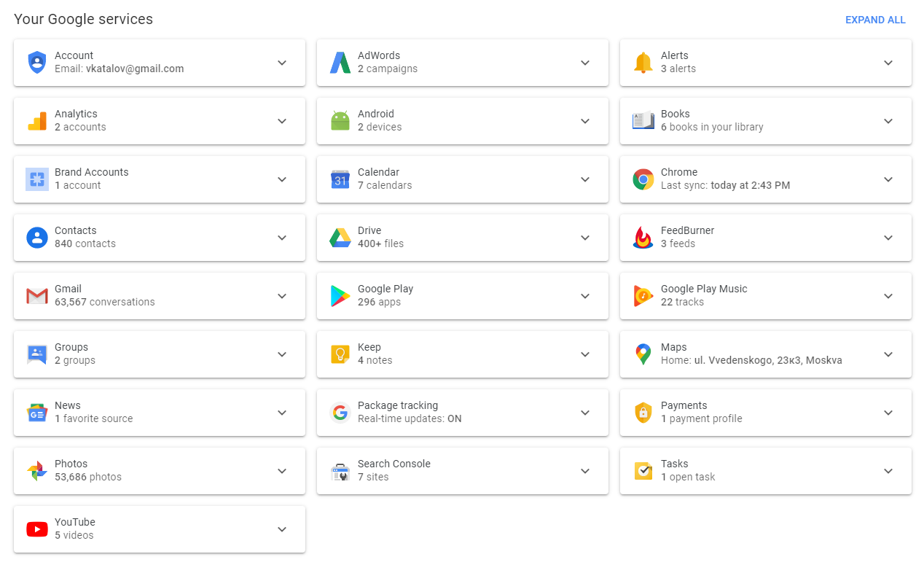924x565 pixels.
Task: Click the Account shield icon
Action: [x=37, y=63]
